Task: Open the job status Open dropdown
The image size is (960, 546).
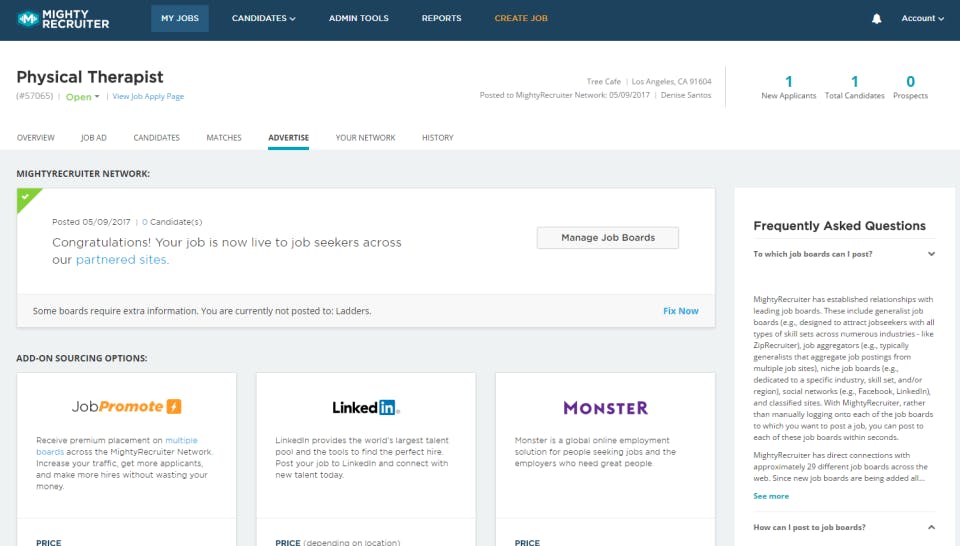Action: [x=83, y=97]
